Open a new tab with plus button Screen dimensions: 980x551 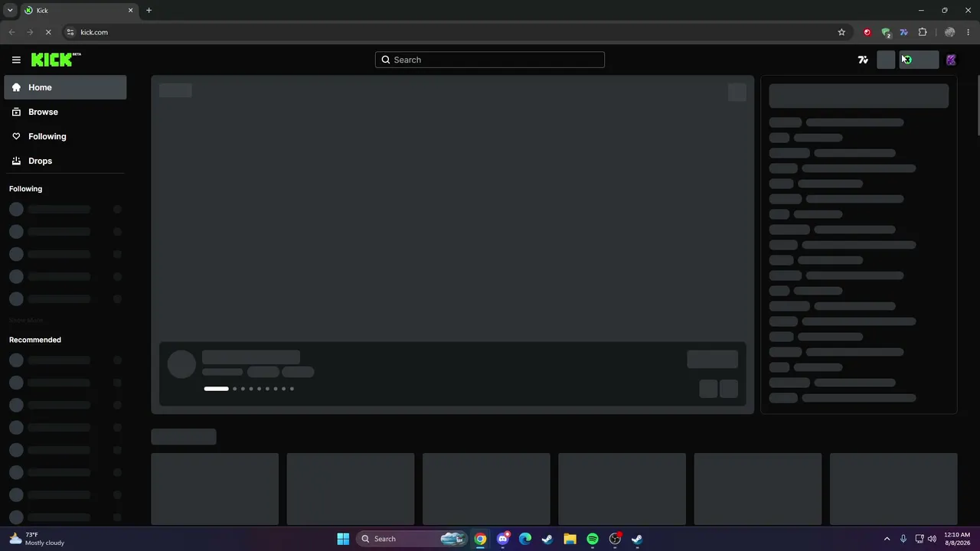149,10
